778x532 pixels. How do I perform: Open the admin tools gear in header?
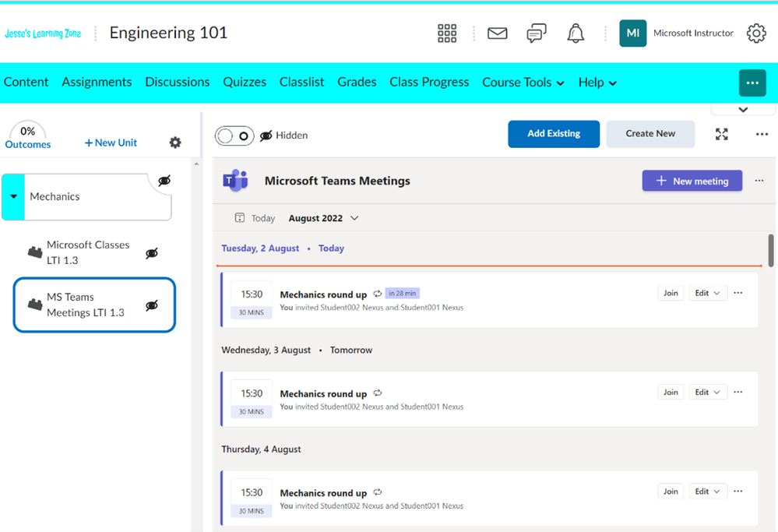756,33
